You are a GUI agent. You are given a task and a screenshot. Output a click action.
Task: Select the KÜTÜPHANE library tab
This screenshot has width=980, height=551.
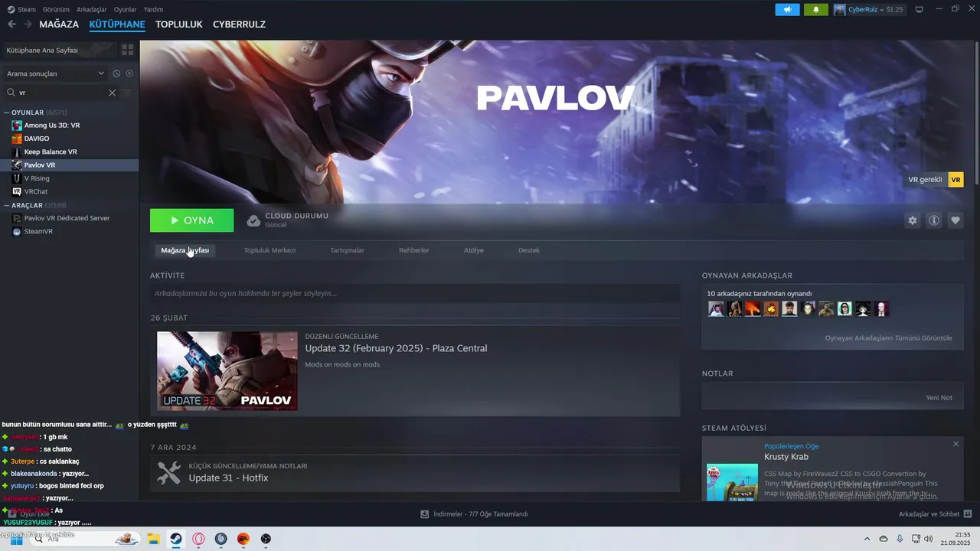click(x=117, y=24)
